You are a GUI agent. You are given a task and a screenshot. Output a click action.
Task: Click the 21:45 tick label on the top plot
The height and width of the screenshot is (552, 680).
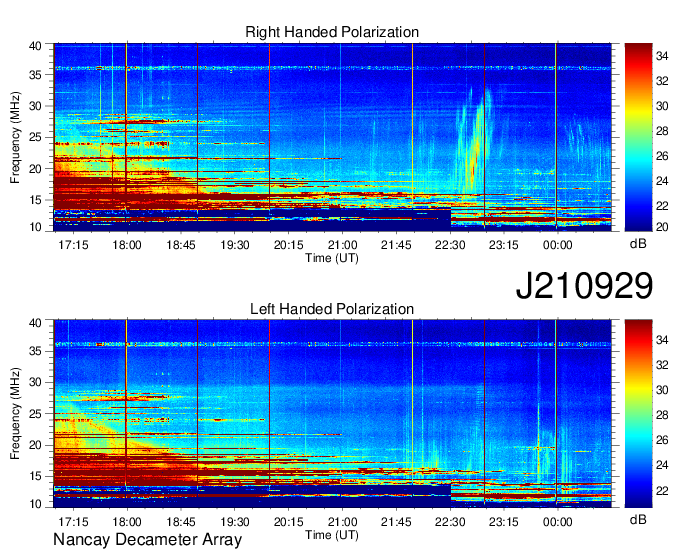click(396, 245)
